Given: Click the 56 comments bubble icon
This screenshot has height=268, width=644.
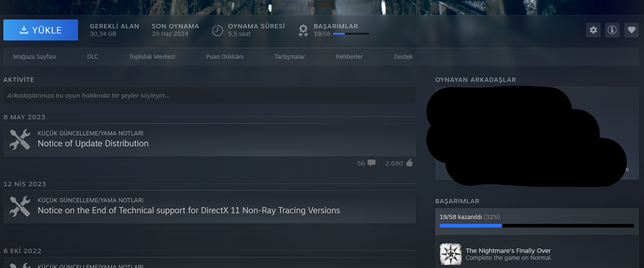Looking at the screenshot, I should 372,163.
